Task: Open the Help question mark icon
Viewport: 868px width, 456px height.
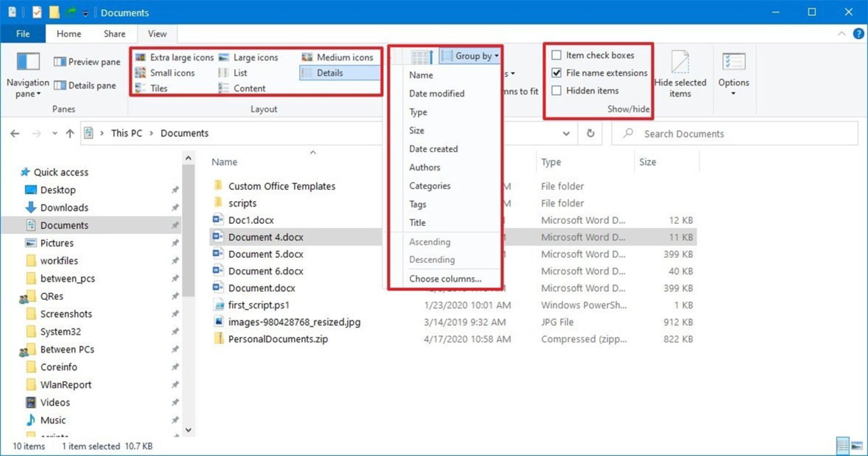Action: [858, 34]
